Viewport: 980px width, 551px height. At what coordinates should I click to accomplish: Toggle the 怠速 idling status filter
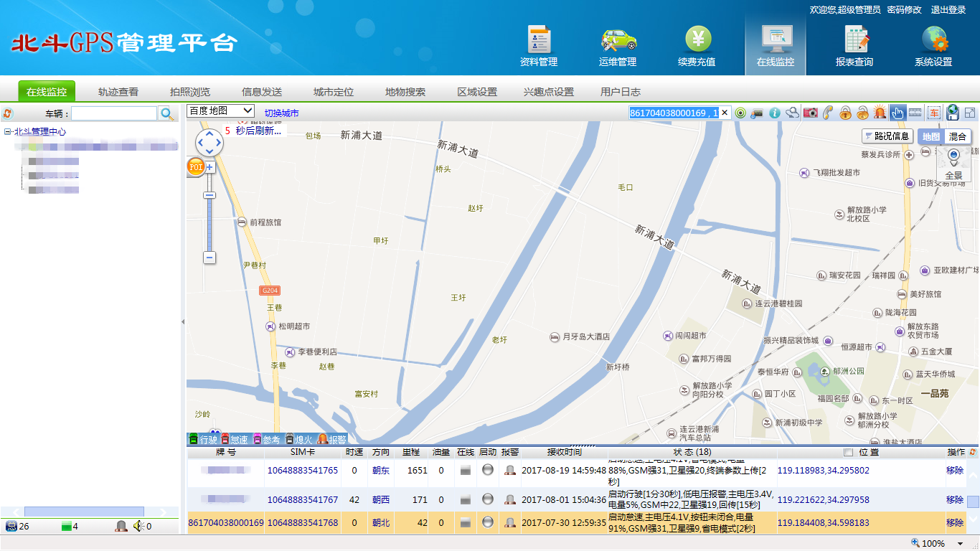tap(235, 439)
